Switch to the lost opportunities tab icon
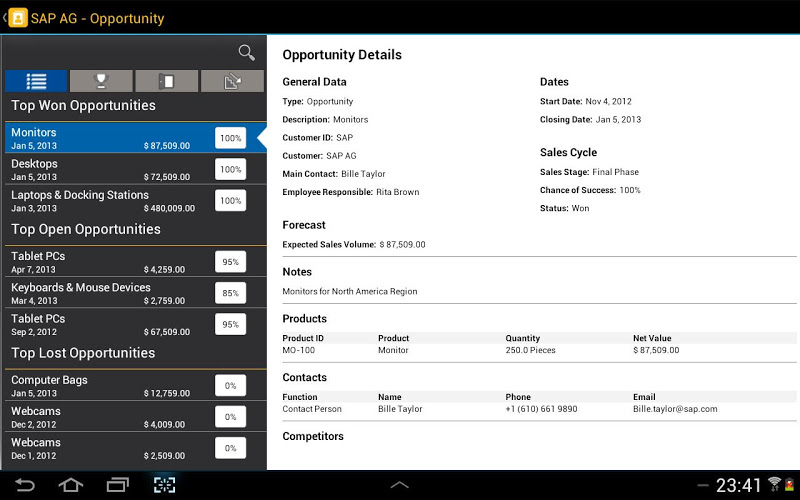The height and width of the screenshot is (500, 800). click(x=232, y=81)
